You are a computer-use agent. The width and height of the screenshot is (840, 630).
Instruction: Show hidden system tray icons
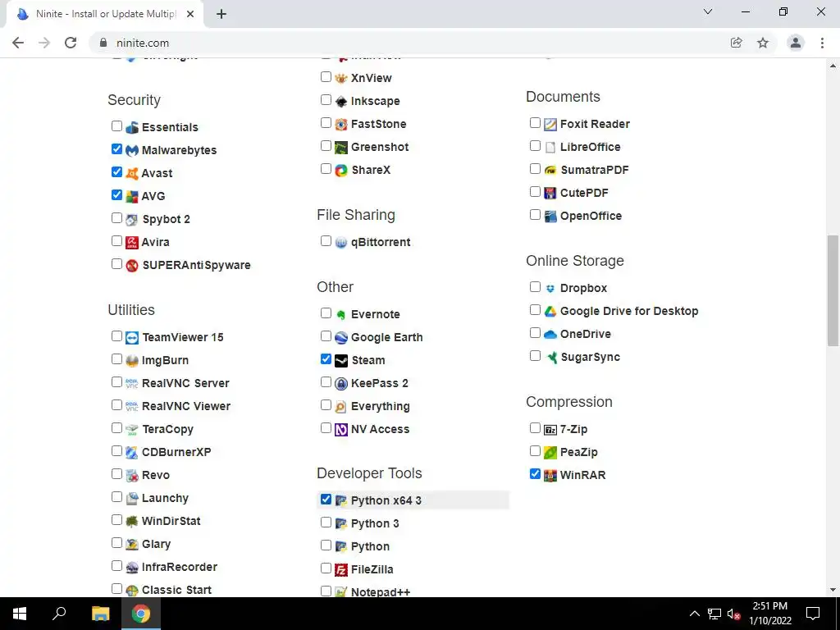click(694, 614)
